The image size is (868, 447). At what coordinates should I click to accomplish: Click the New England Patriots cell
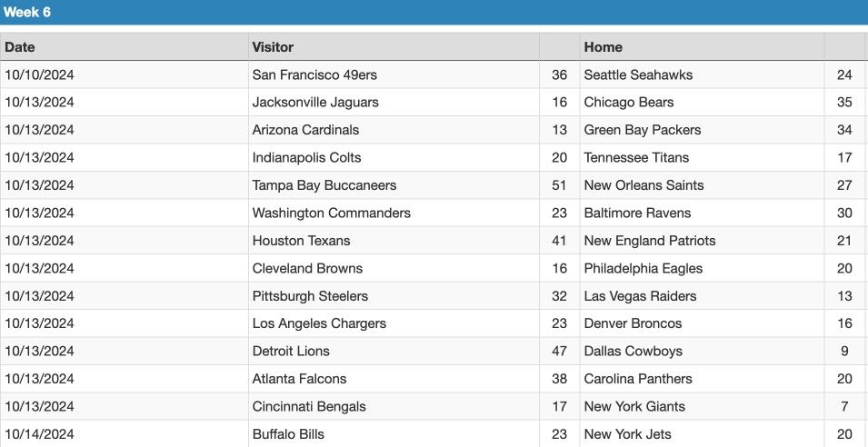702,241
